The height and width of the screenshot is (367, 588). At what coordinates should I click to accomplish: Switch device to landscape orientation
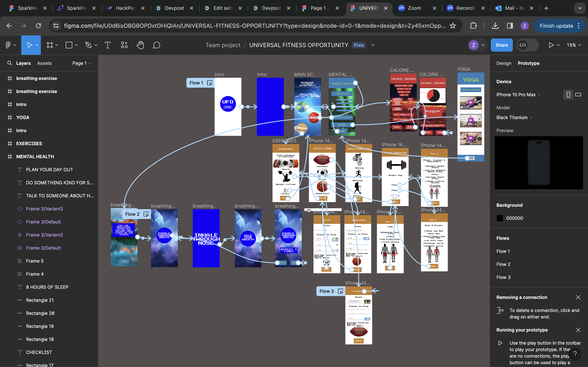[x=578, y=95]
